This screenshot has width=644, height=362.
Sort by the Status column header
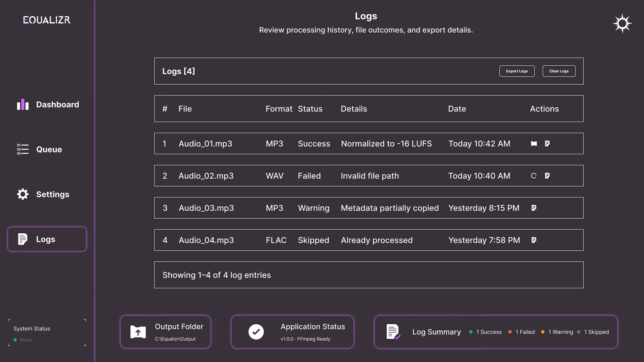click(x=310, y=109)
